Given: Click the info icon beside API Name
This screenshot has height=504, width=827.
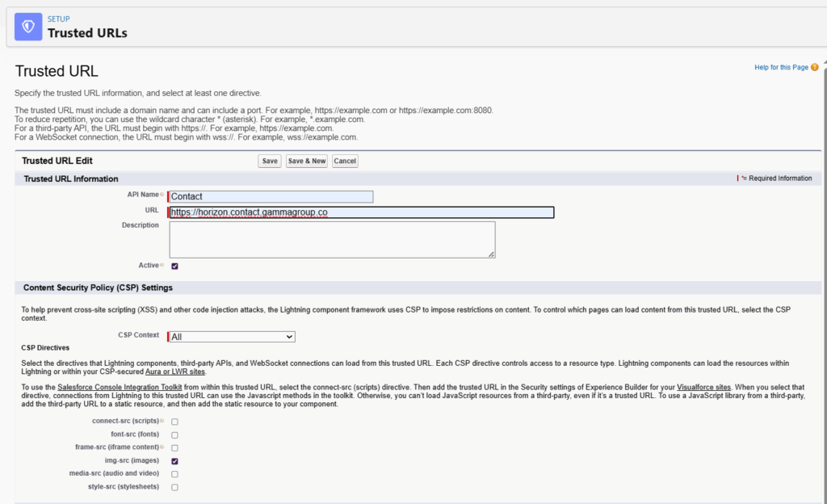Looking at the screenshot, I should point(162,195).
